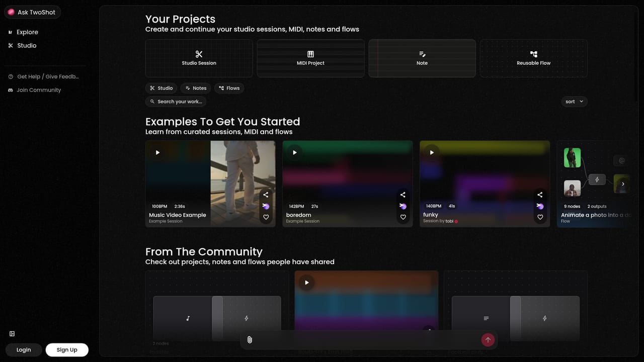Open the Explore page in sidebar
This screenshot has height=362, width=644.
click(x=23, y=32)
